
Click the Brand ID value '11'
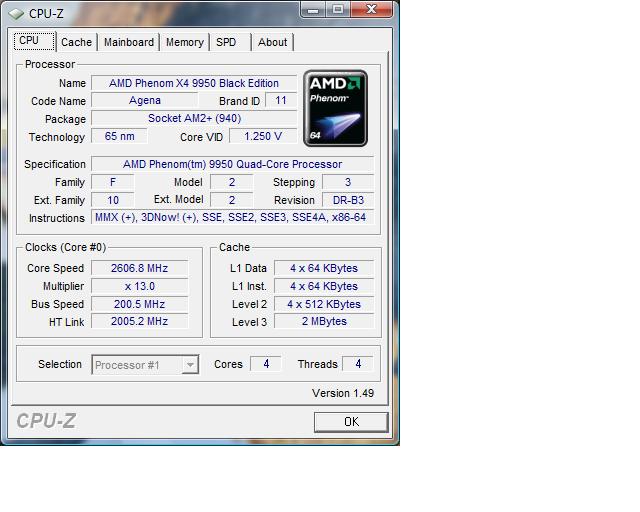281,100
